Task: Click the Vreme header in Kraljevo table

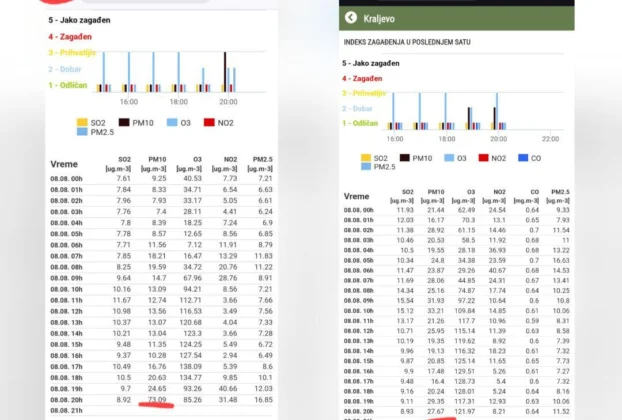Action: (x=357, y=196)
